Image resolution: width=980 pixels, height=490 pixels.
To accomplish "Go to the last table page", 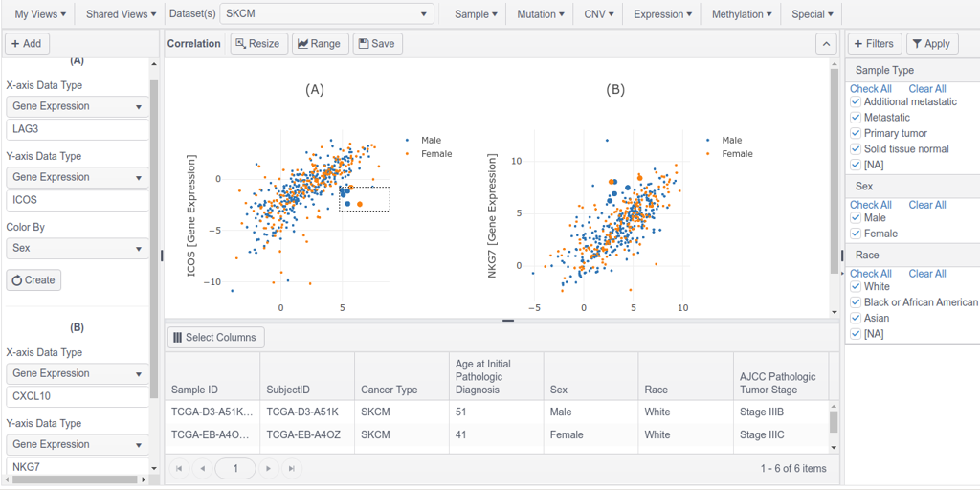I will 292,468.
